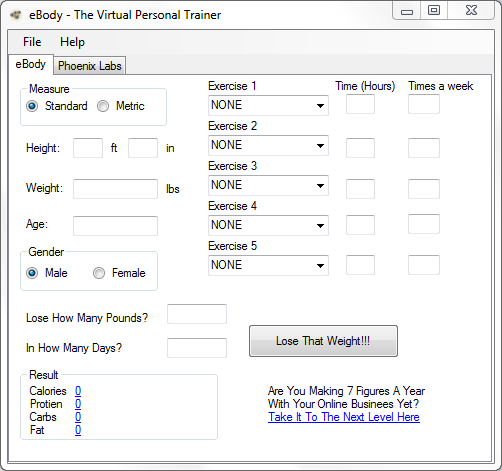
Task: Open the Help menu
Action: (72, 42)
